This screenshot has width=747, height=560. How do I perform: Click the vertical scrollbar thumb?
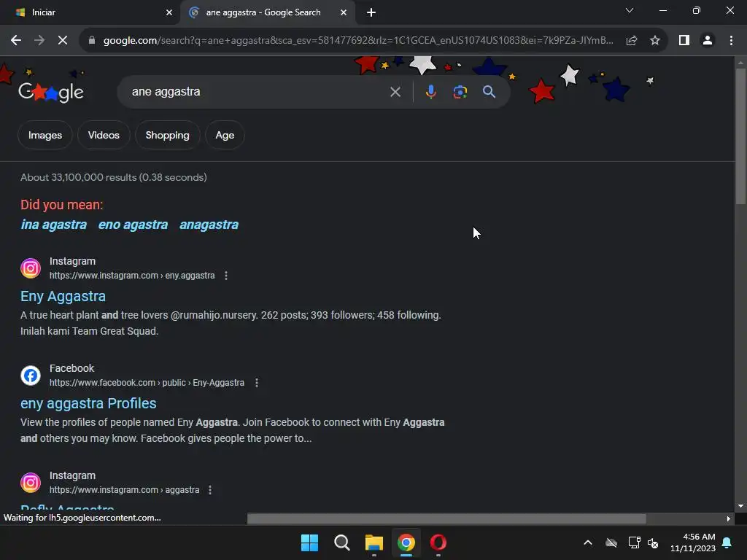740,136
